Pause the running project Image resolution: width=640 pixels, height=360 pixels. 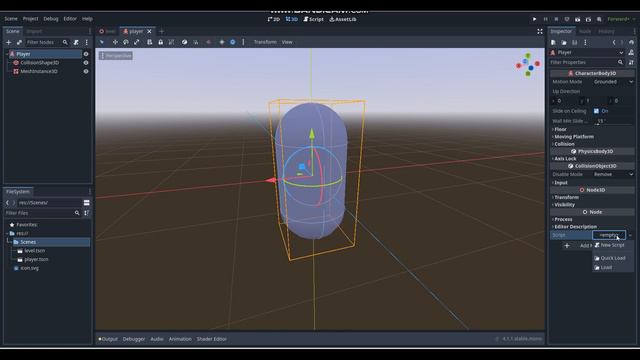tap(545, 19)
